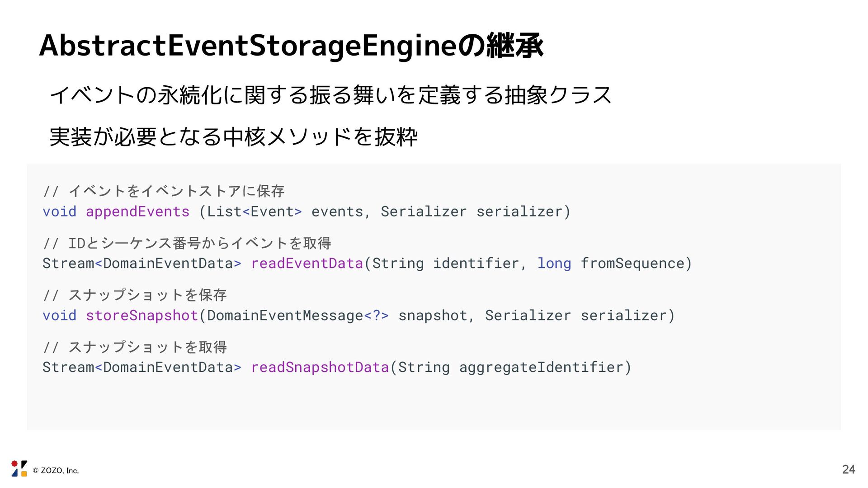868x488 pixels.
Task: Click the comment about saving events to event store
Action: [x=164, y=191]
